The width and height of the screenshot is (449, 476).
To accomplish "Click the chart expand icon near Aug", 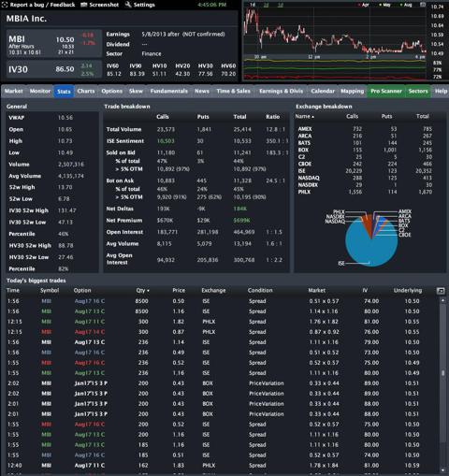I will click(423, 5).
